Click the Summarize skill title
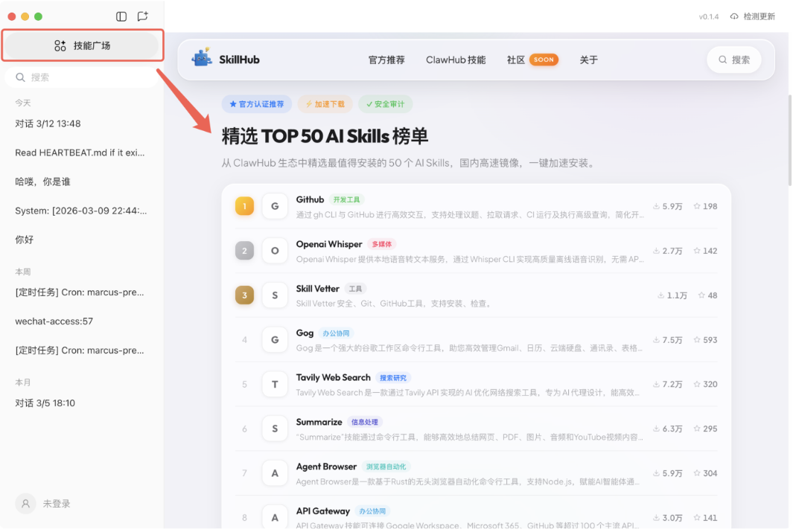This screenshot has height=532, width=793. tap(319, 422)
